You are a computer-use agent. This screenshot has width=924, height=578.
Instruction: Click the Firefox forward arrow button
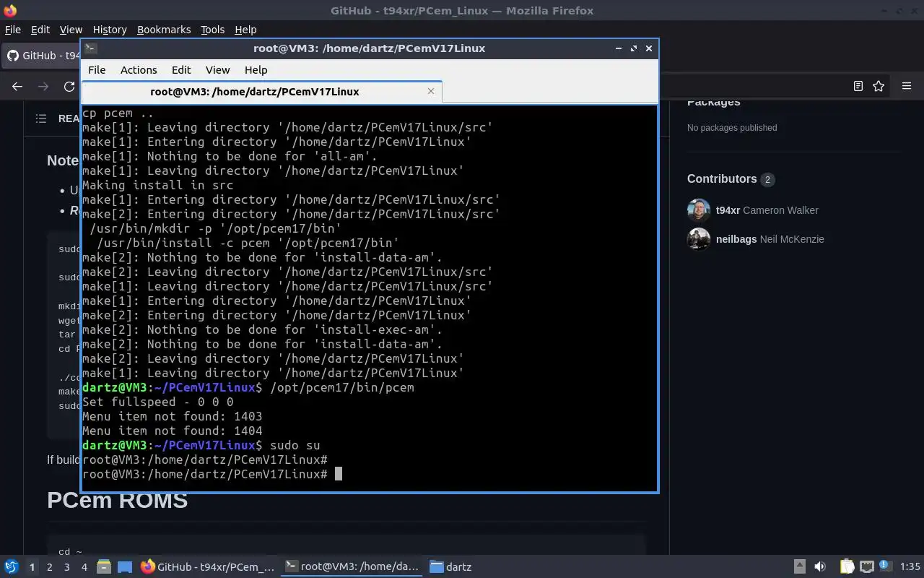(43, 86)
